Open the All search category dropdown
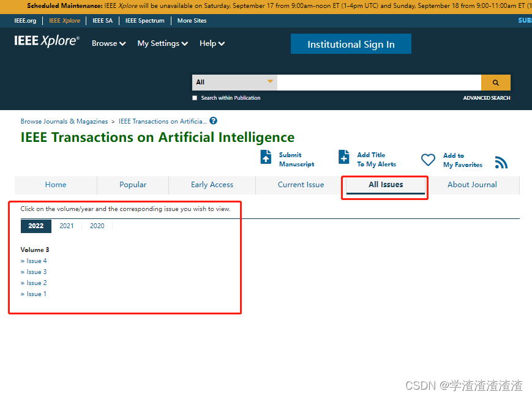Viewport: 532px width, 397px height. point(234,83)
